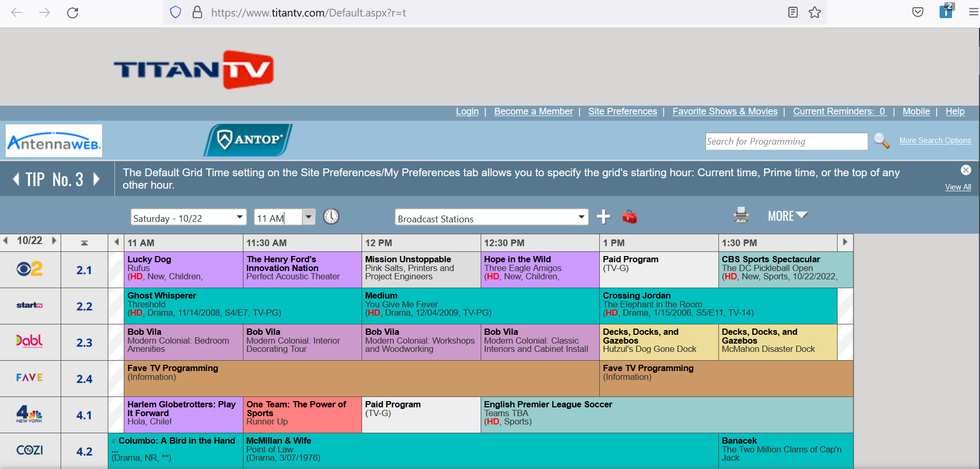Open More Search Options
The height and width of the screenshot is (469, 980).
pos(935,140)
